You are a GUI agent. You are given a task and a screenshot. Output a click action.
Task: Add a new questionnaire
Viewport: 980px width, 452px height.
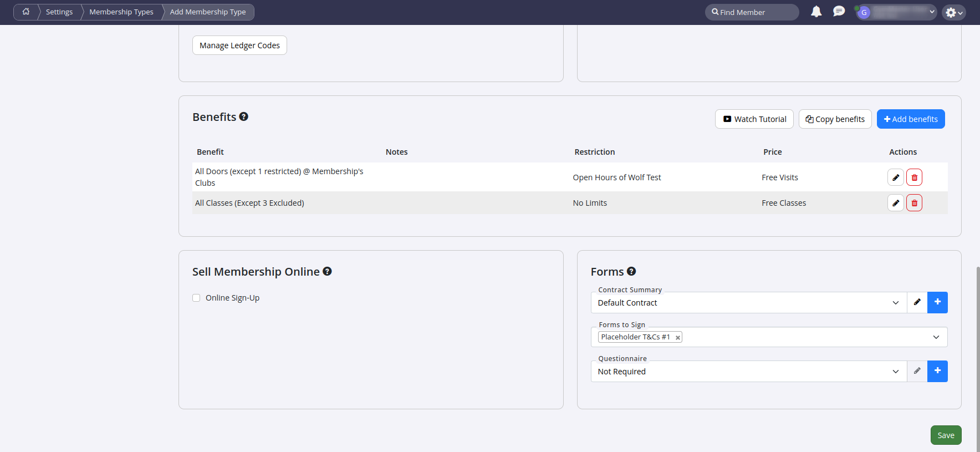[x=937, y=371]
